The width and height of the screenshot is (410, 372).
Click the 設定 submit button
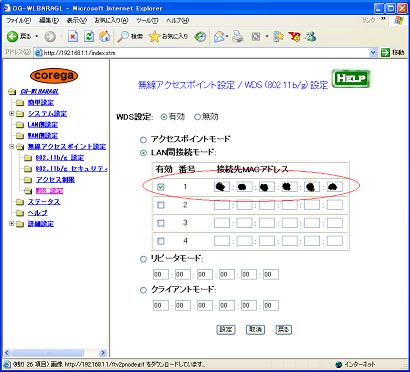(226, 330)
